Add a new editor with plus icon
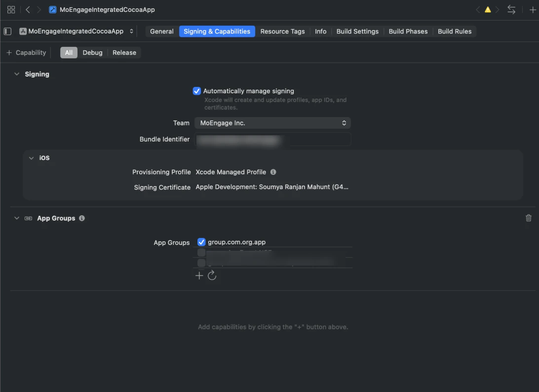This screenshot has width=539, height=392. point(533,10)
